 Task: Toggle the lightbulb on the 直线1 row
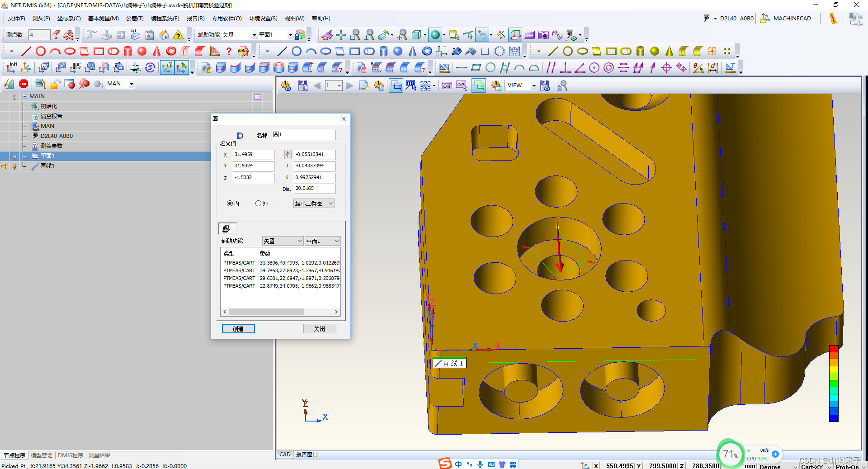(x=14, y=166)
